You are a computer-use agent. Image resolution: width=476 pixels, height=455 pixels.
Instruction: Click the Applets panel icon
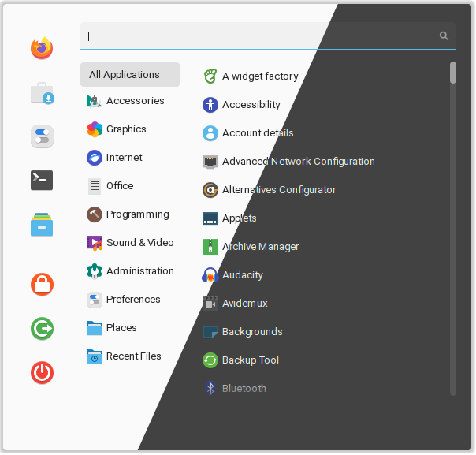click(210, 218)
